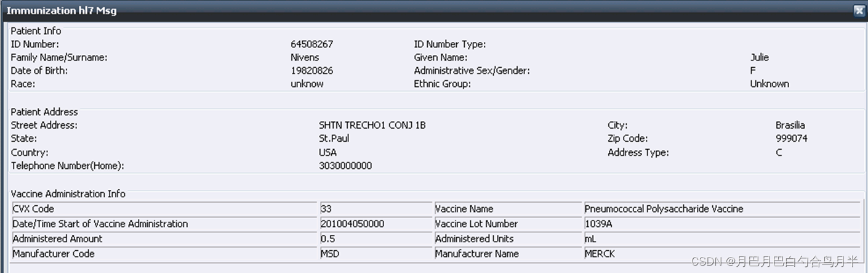Click the Country value USA

click(328, 152)
